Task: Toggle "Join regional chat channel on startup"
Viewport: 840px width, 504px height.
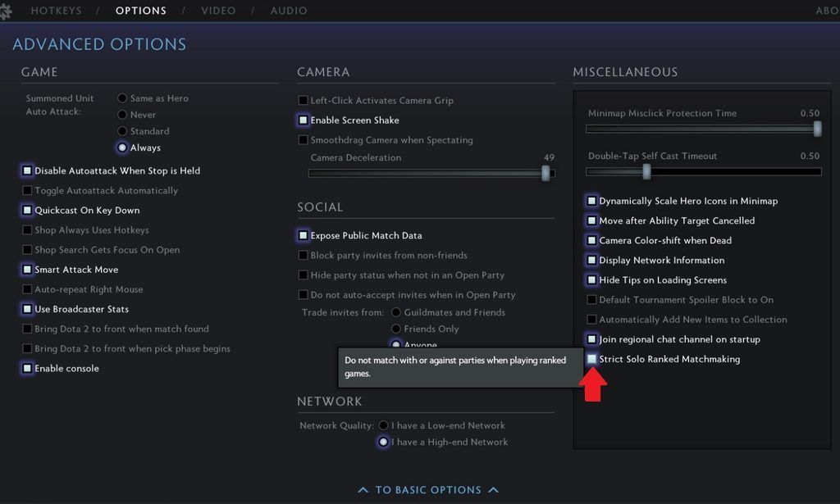Action: [592, 339]
